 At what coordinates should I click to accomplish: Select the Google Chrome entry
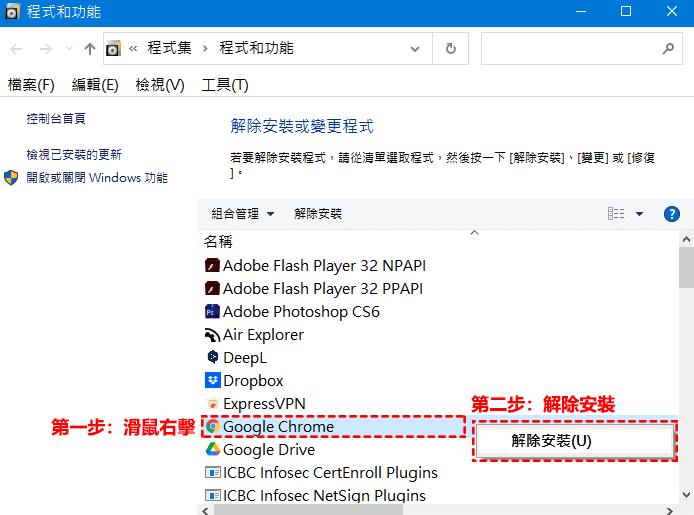(334, 427)
